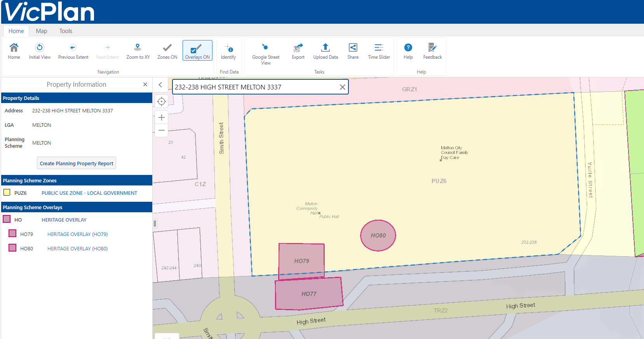
Task: Go back to Previous Extent
Action: [x=73, y=51]
